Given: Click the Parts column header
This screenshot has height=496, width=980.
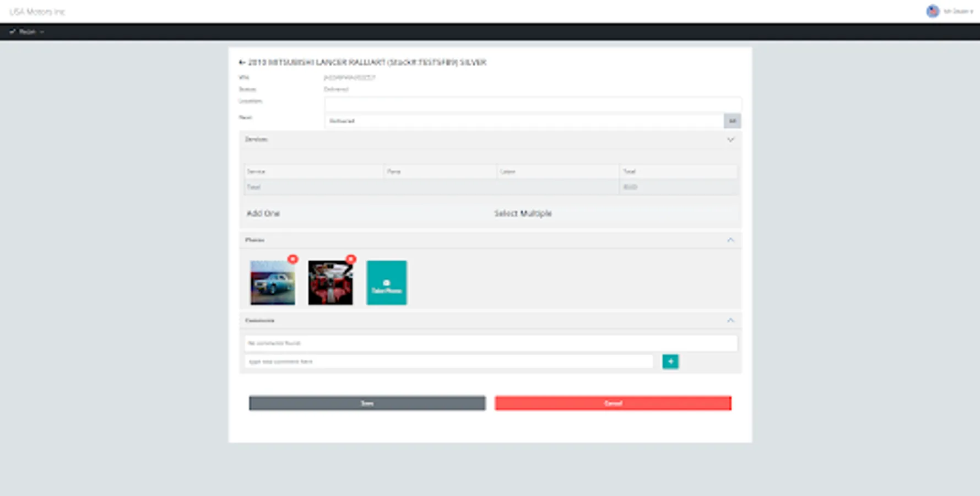Looking at the screenshot, I should pyautogui.click(x=440, y=171).
